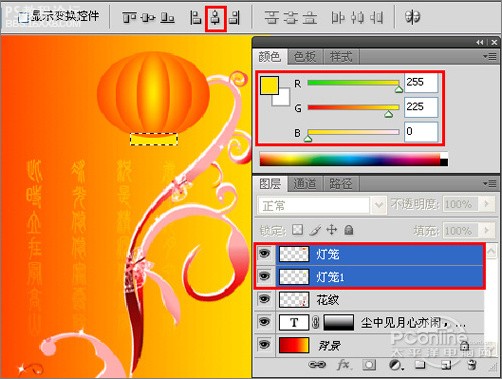Select the 灯笼 layer thumbnail

click(x=294, y=254)
